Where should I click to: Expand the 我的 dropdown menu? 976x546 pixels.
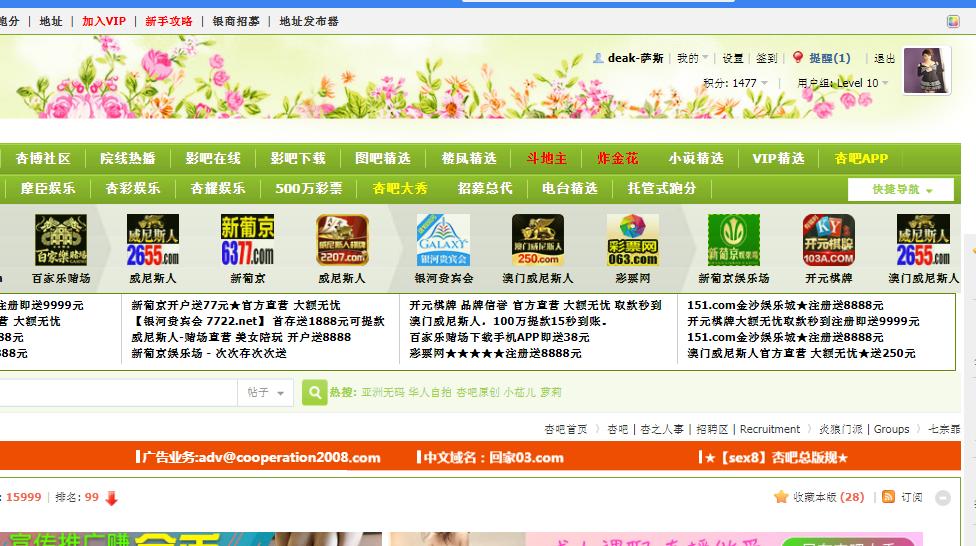tap(692, 58)
